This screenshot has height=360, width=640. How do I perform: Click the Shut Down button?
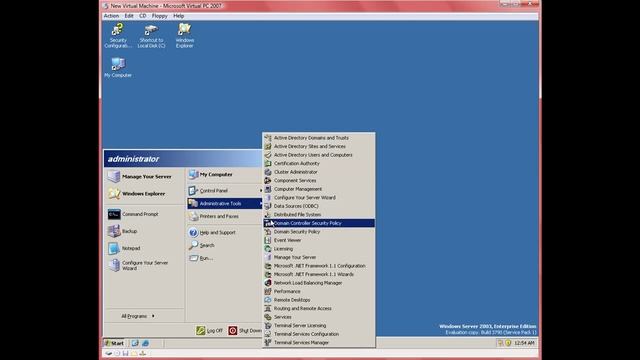(244, 331)
